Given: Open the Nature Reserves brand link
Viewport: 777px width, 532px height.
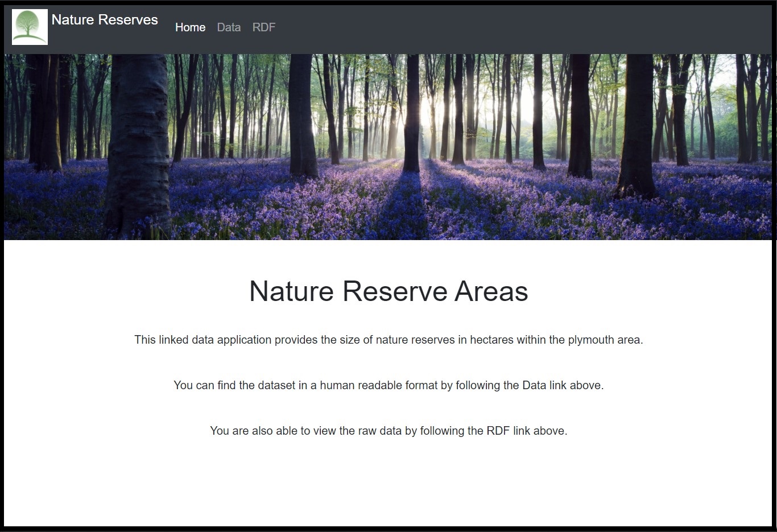Looking at the screenshot, I should 105,20.
